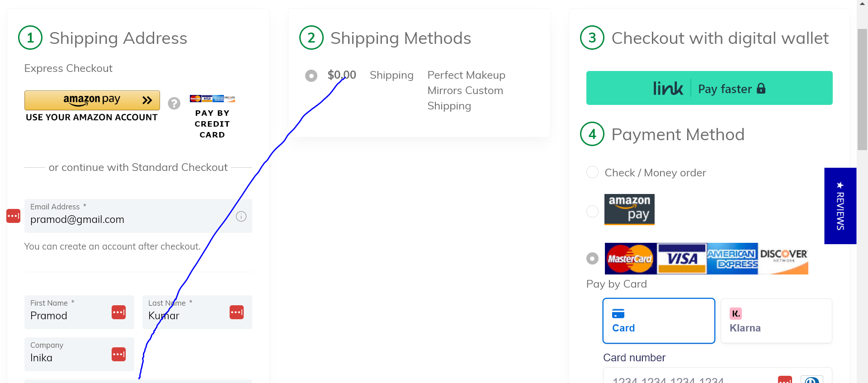Click the Pay by Credit Card logos
Screen dimensions: 868x383
coord(212,99)
